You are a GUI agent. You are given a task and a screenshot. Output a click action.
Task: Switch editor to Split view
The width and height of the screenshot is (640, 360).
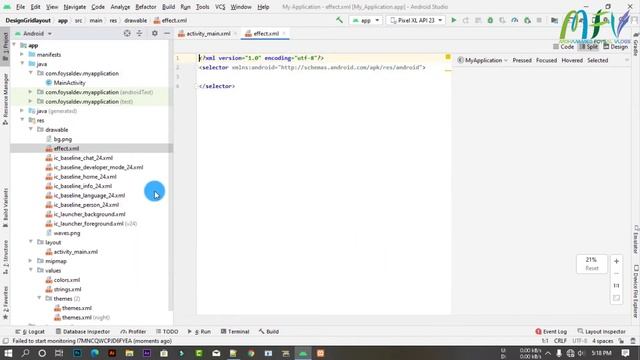[x=588, y=47]
